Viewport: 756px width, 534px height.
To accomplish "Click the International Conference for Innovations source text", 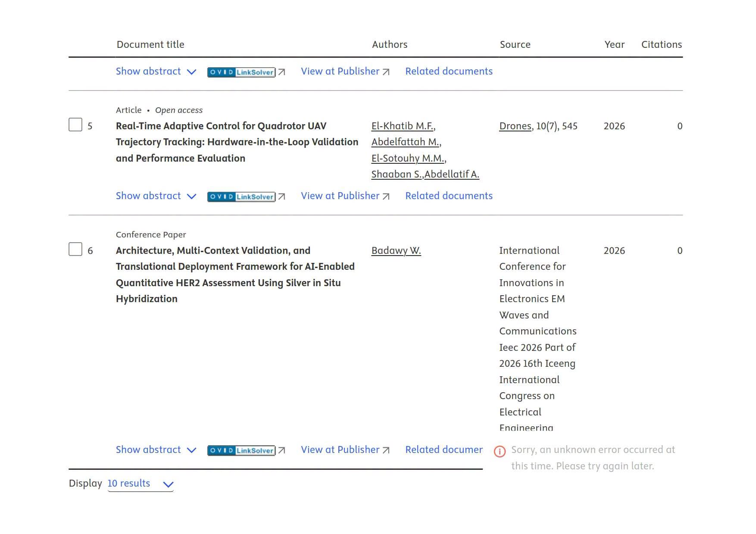I will [537, 339].
